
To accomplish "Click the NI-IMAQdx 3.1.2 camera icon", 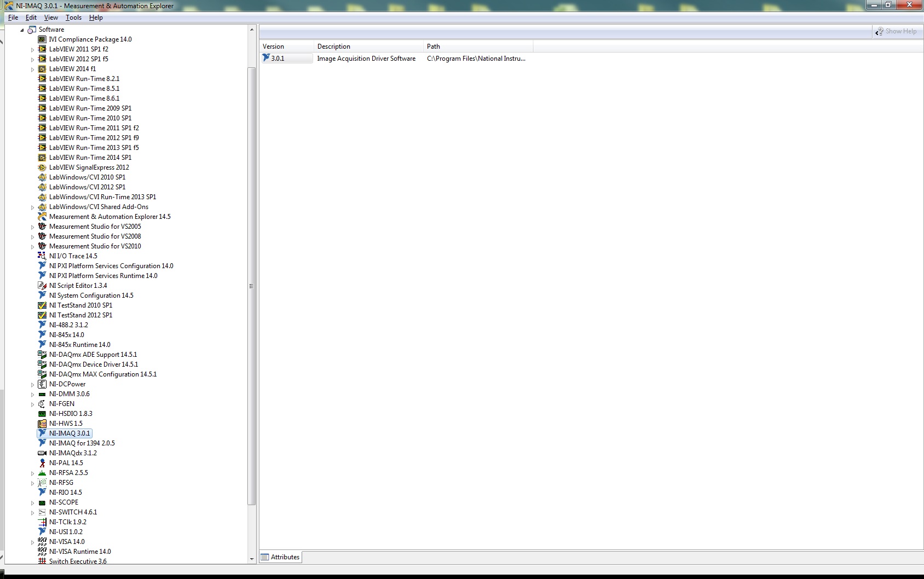I will click(42, 453).
